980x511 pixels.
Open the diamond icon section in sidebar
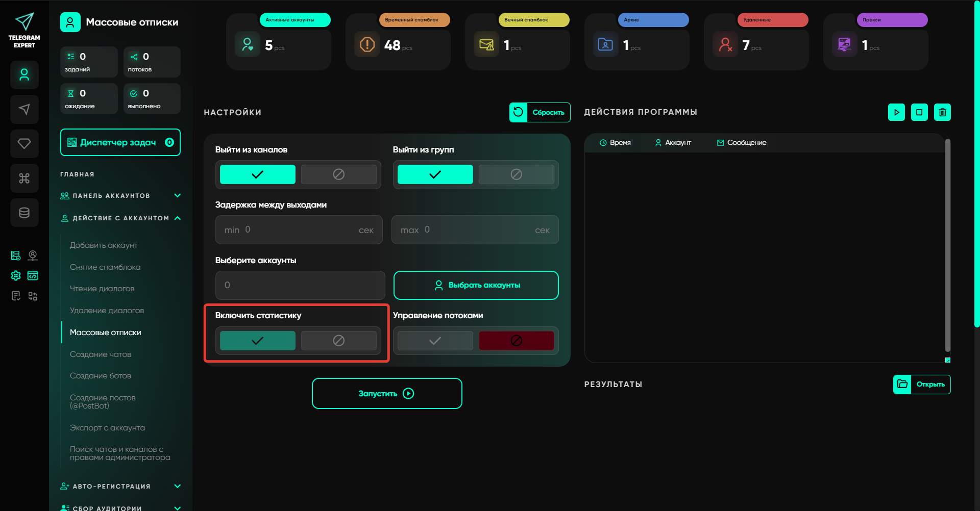pyautogui.click(x=24, y=144)
